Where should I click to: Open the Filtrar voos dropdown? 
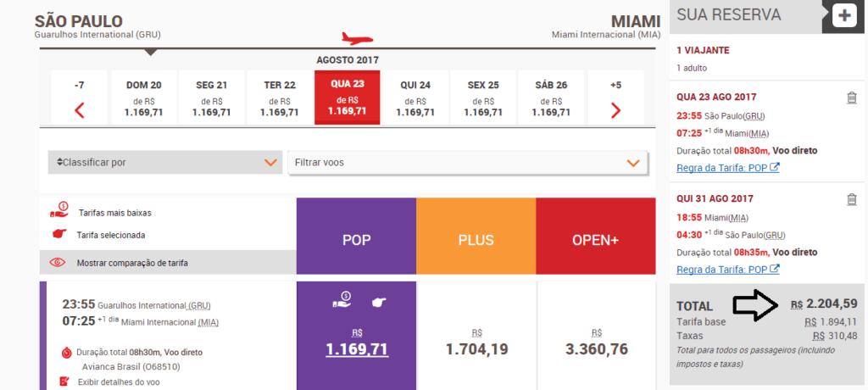coord(468,163)
